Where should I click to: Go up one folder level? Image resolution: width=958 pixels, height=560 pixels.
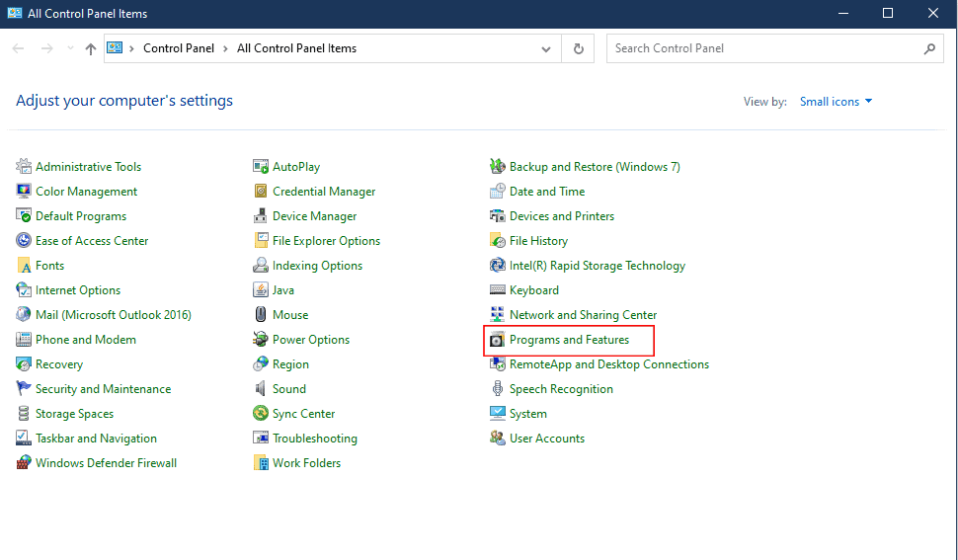91,48
